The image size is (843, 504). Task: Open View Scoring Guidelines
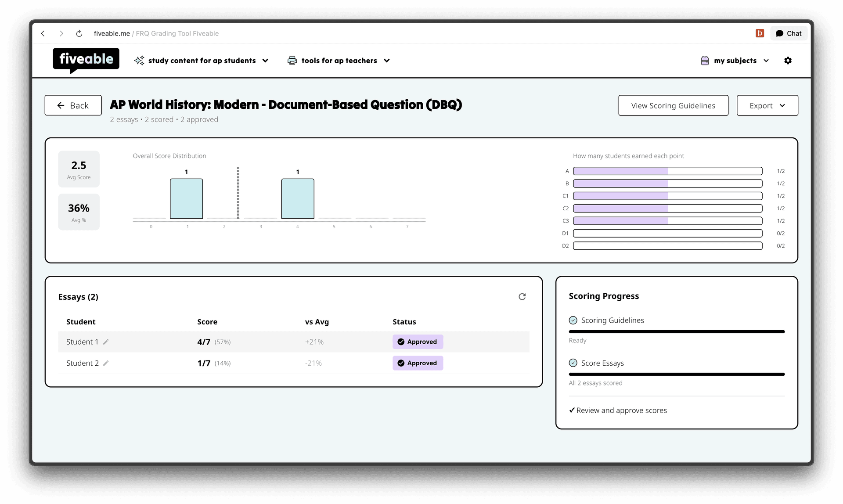(x=673, y=105)
